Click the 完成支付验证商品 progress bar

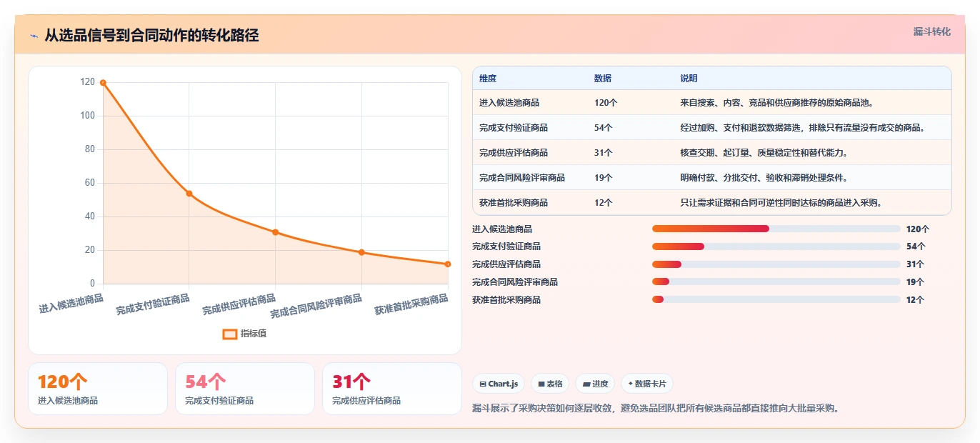[776, 247]
